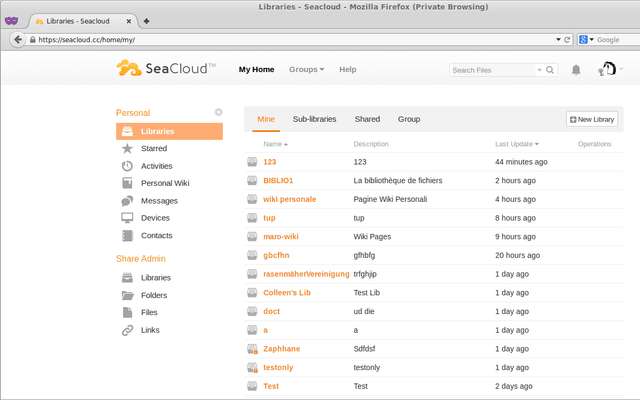Switch to the Group tab
640x400 pixels.
[x=409, y=119]
